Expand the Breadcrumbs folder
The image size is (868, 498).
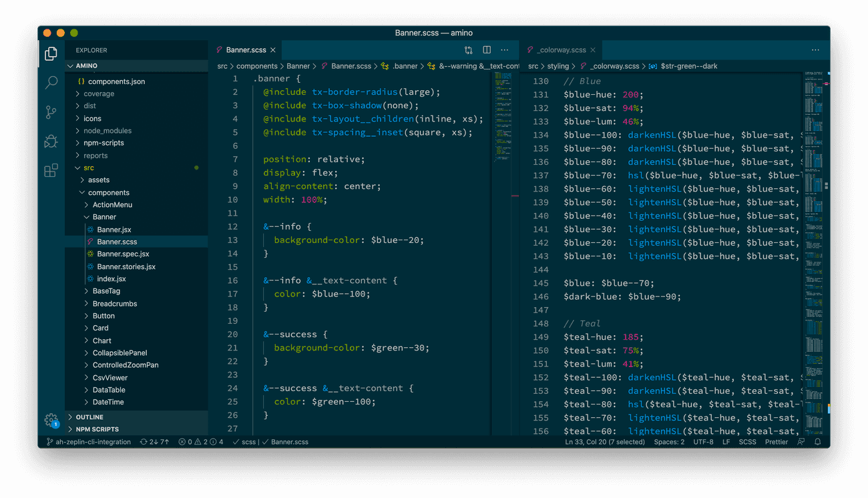114,304
